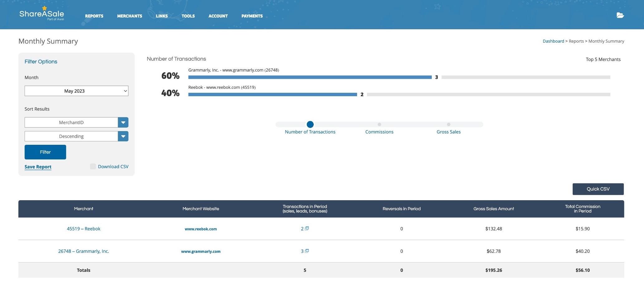Screen dimensions: 644x293
Task: Click the Transactions in Period column header
Action: (305, 209)
